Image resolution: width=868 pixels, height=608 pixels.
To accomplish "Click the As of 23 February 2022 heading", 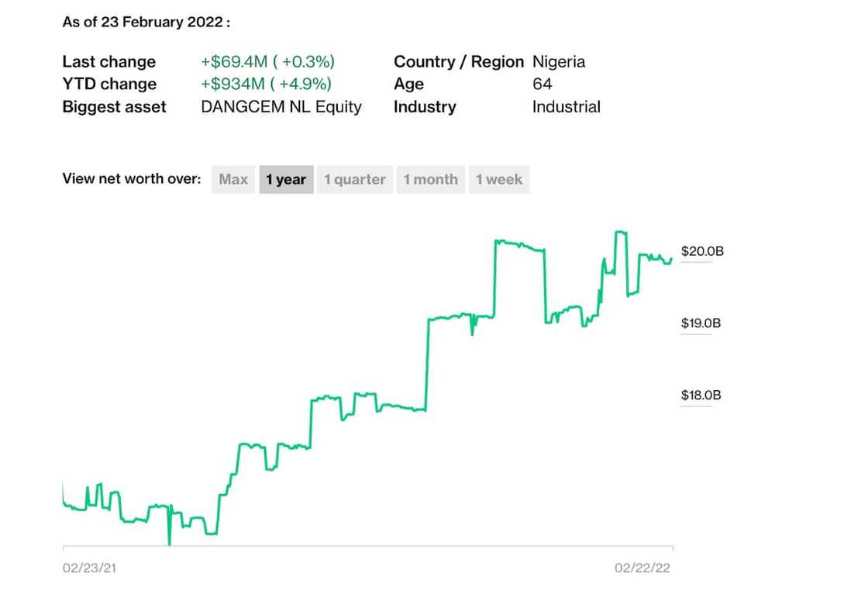I will click(147, 22).
